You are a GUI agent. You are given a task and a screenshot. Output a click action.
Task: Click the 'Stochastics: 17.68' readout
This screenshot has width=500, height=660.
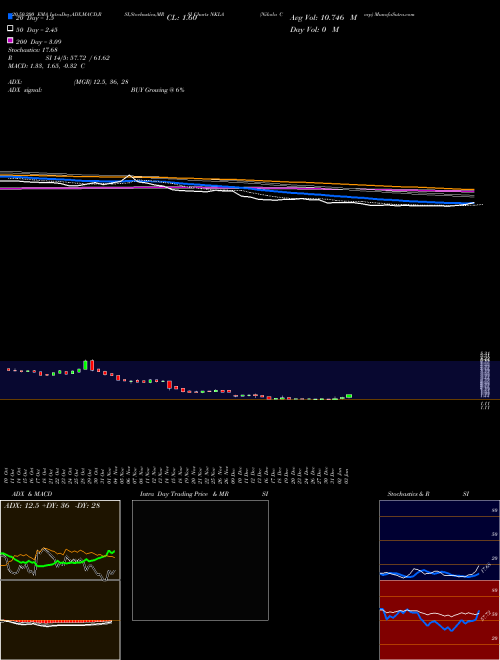click(32, 50)
